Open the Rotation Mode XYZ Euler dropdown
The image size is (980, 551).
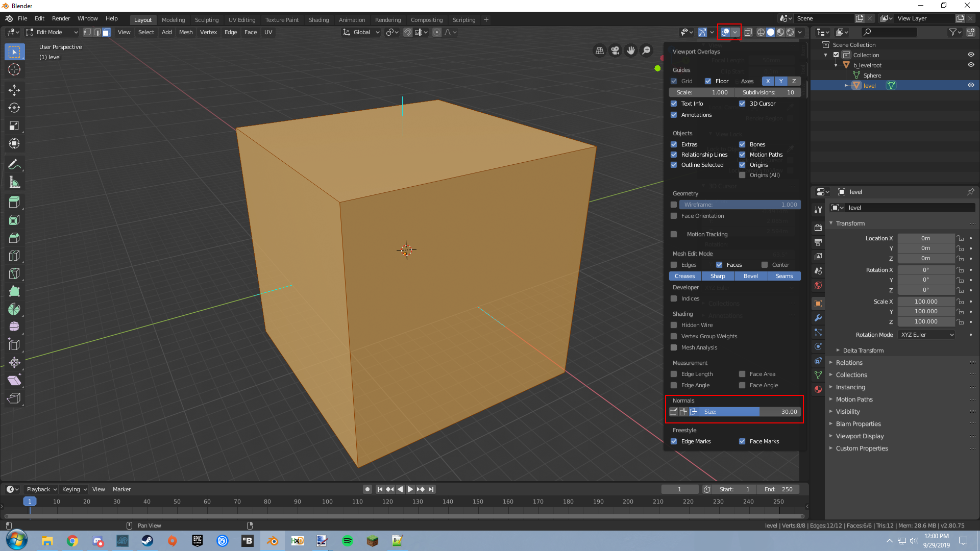[926, 335]
